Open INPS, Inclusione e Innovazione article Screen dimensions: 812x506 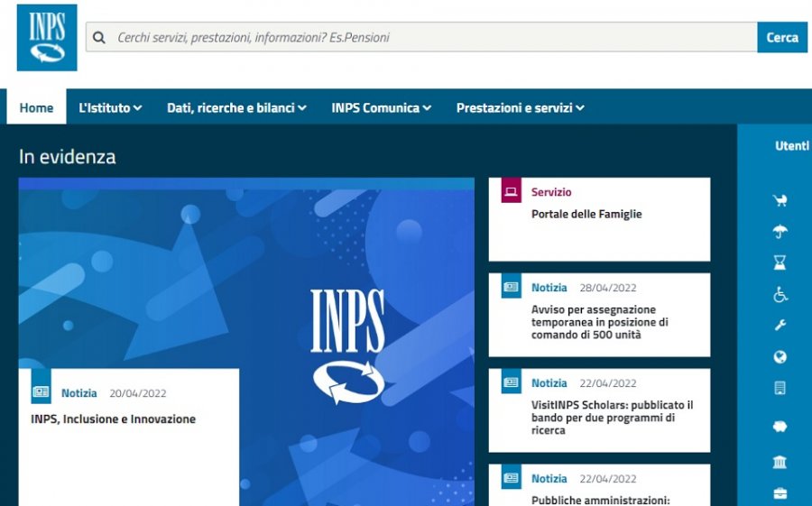pyautogui.click(x=113, y=419)
